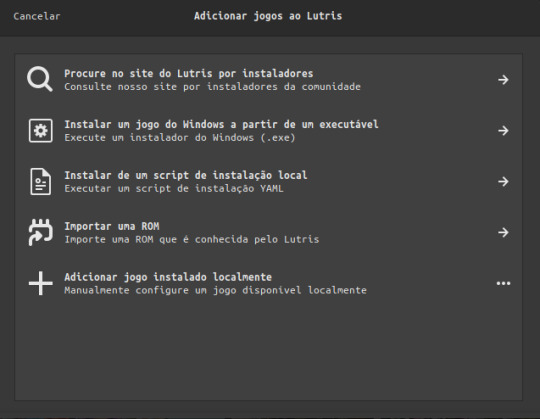Screen dimensions: 540x419
Task: Click the Cancelar button
Action: pyautogui.click(x=37, y=16)
